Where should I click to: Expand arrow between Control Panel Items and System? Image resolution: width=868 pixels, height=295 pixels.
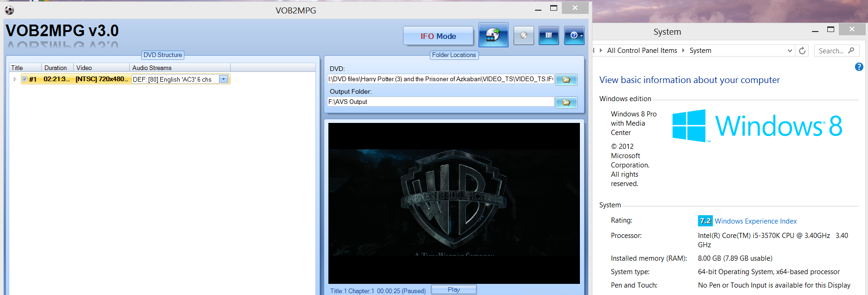683,50
